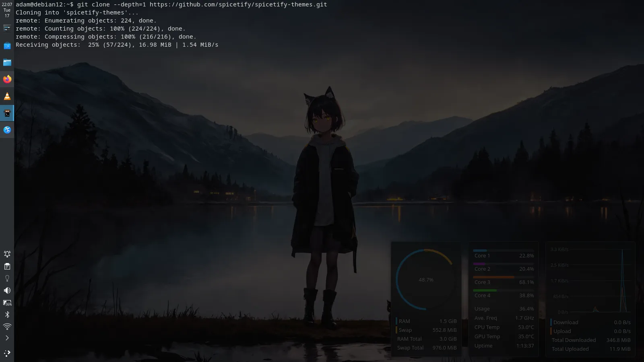Click the Uptime 1:13:37 row
644x362 pixels.
click(504, 346)
